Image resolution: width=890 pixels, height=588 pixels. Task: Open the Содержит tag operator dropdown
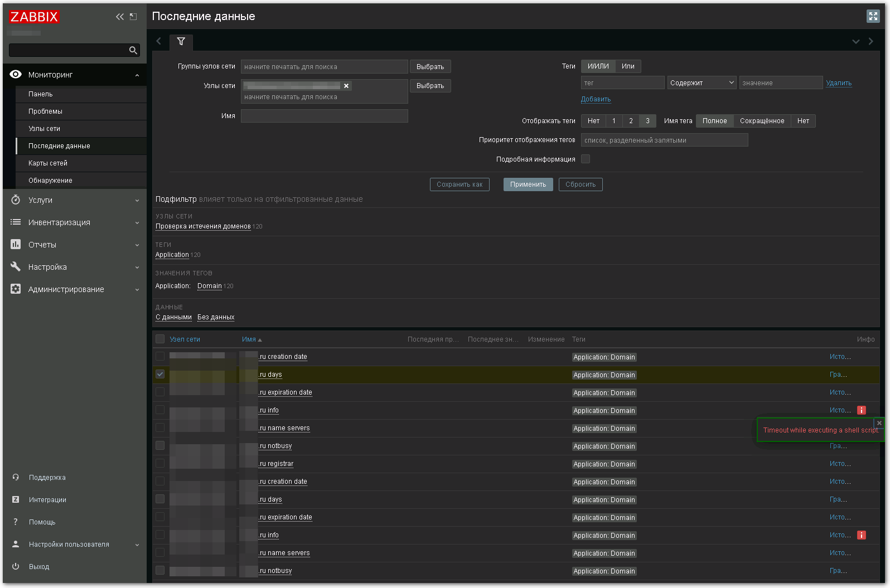point(702,83)
